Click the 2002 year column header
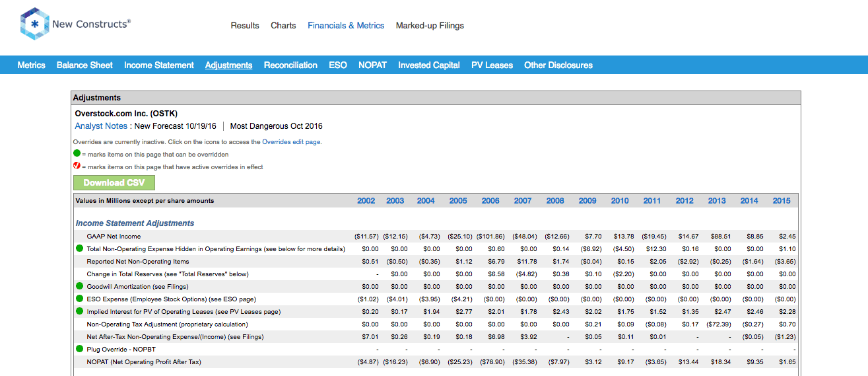 [366, 201]
